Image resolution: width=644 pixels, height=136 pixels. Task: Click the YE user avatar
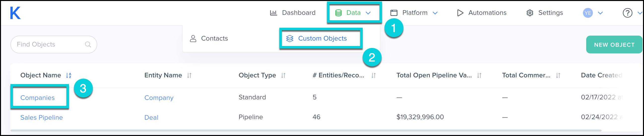point(588,13)
